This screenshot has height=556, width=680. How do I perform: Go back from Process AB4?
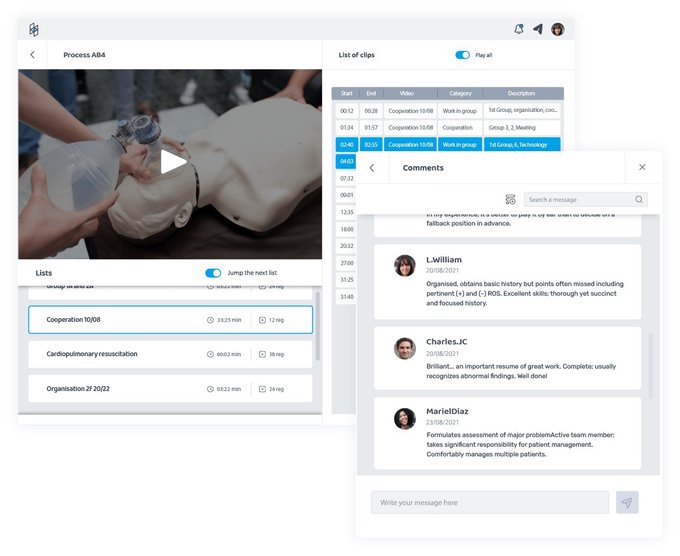tap(33, 55)
